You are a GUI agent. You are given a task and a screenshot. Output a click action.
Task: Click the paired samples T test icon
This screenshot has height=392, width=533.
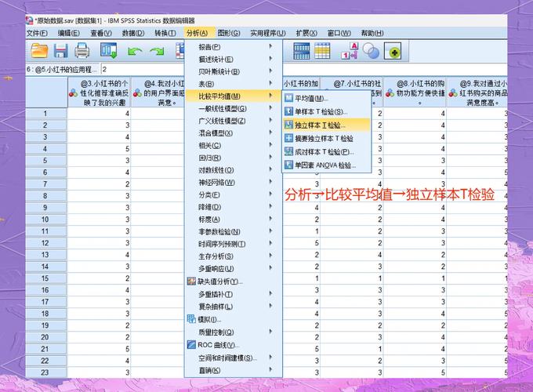click(x=288, y=151)
